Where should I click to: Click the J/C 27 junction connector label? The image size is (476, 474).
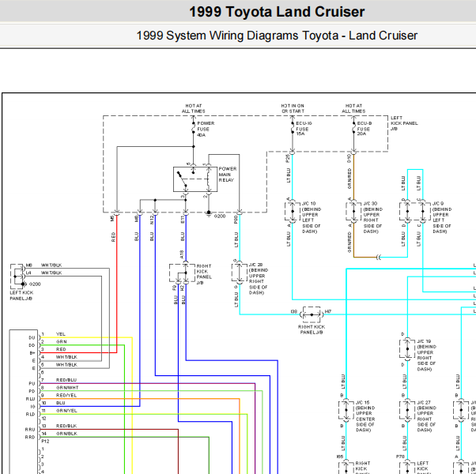tap(426, 416)
